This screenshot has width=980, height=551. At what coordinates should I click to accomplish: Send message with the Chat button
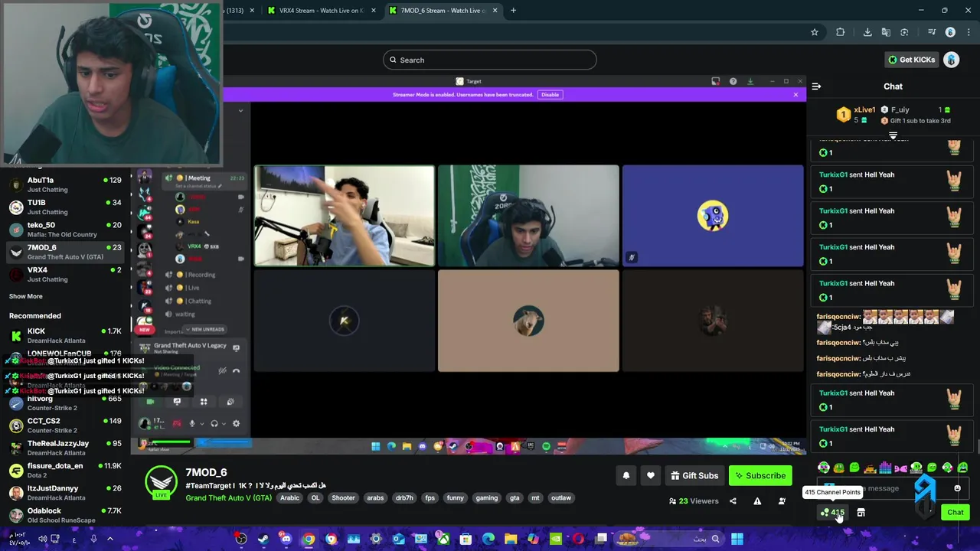click(955, 512)
